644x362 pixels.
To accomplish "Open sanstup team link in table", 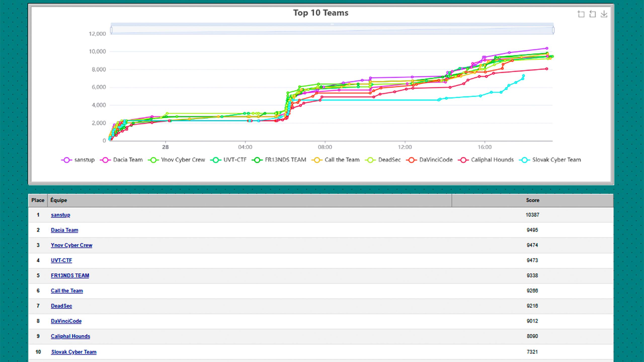I will 60,215.
